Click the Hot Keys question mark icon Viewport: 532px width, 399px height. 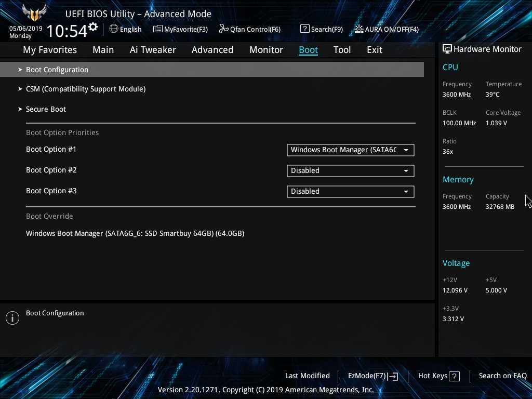coord(454,376)
